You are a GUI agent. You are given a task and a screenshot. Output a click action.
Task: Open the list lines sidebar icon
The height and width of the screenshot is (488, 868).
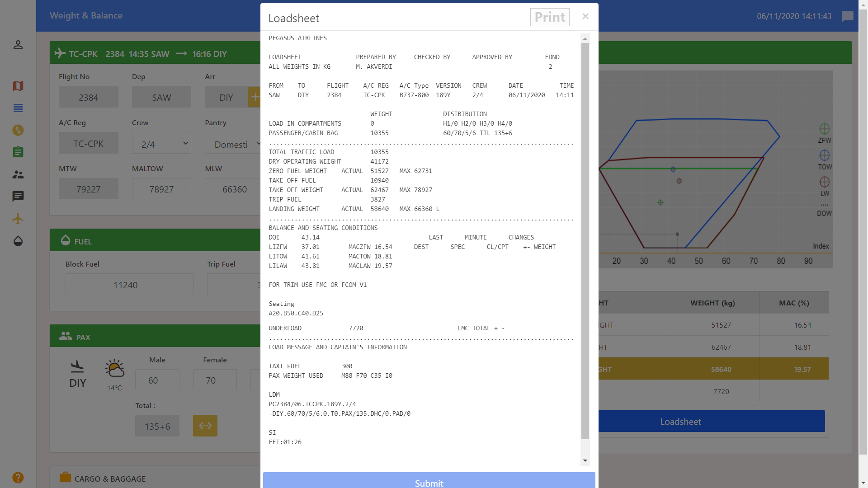18,108
